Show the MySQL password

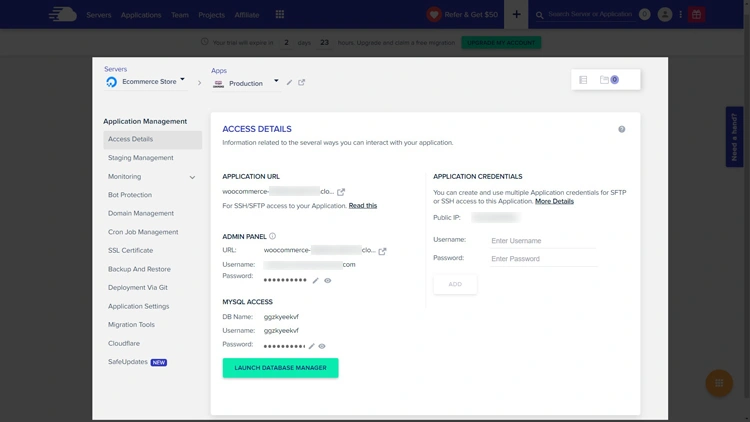322,347
